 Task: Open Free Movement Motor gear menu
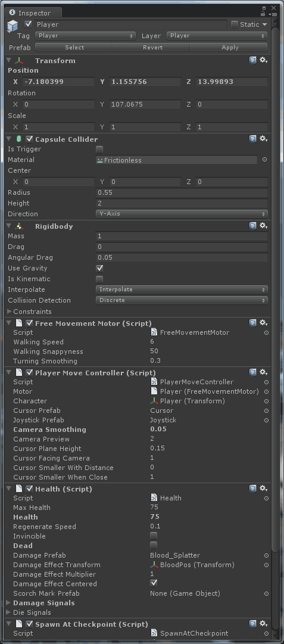pos(264,323)
